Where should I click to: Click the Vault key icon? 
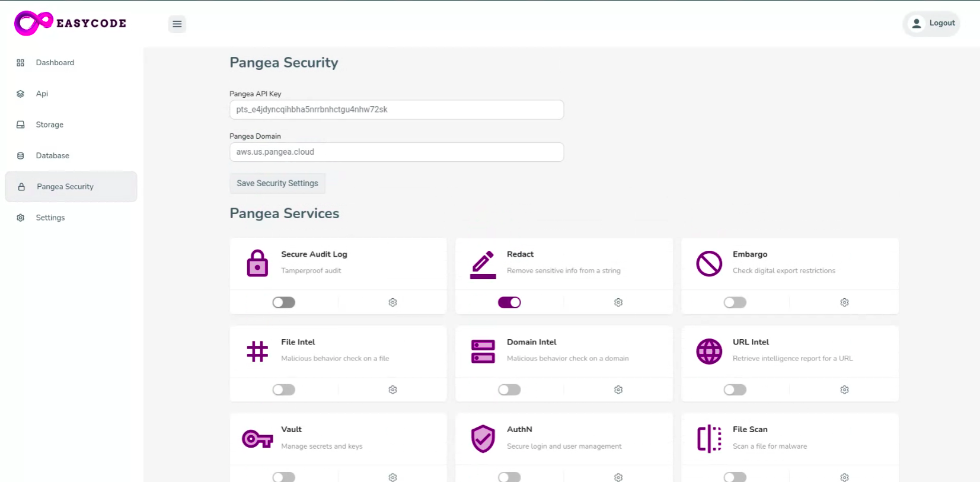point(257,439)
